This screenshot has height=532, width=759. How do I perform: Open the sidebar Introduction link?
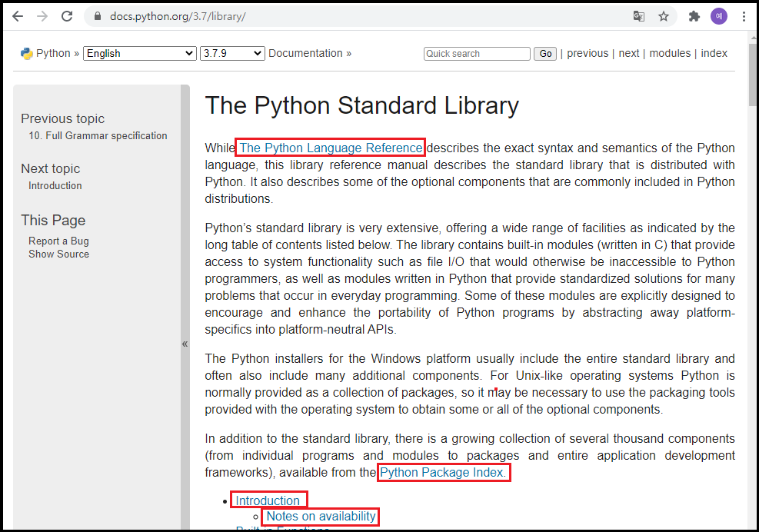55,185
